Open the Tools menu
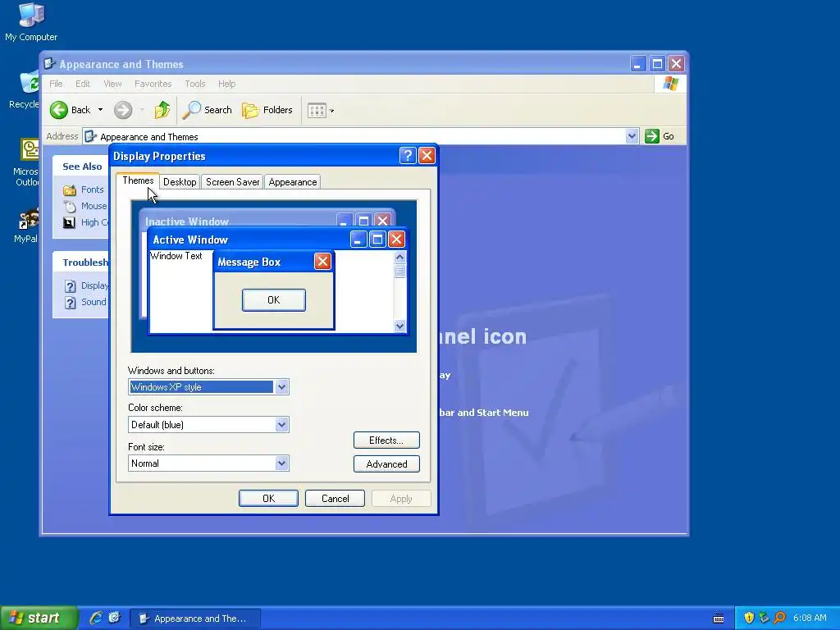This screenshot has height=630, width=840. pos(195,84)
